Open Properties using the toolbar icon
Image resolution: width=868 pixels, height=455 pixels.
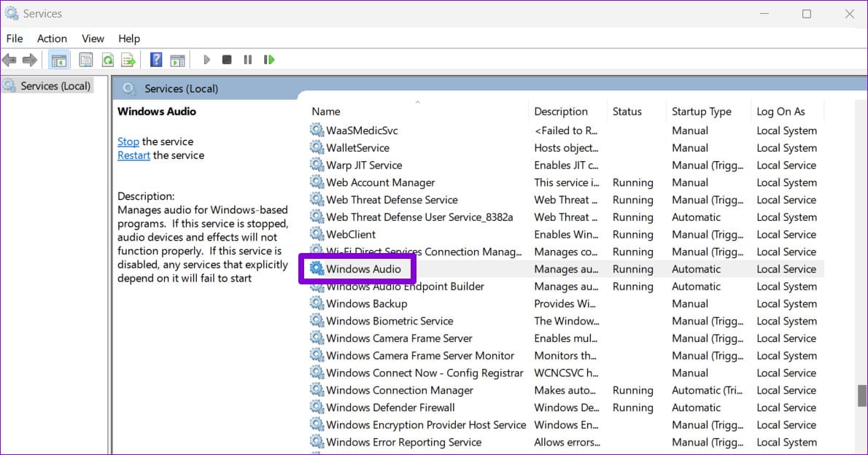coord(86,60)
